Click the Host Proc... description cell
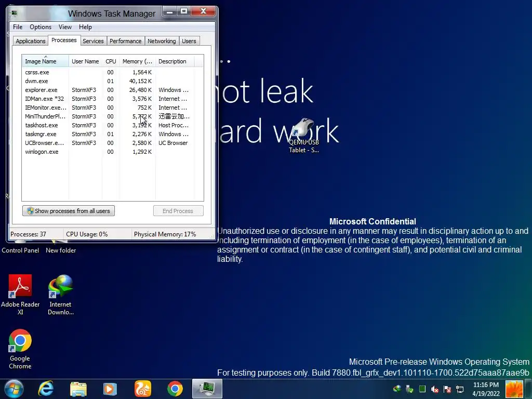Image resolution: width=532 pixels, height=399 pixels. 174,125
